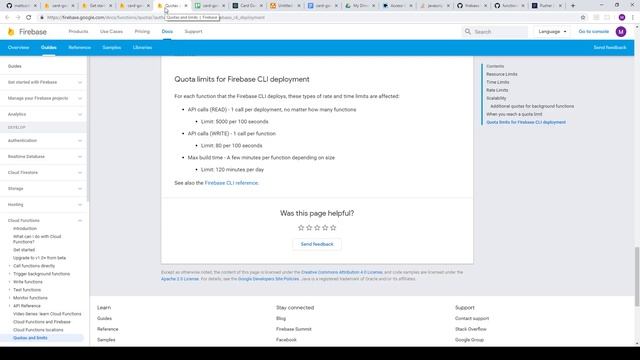Expand Call functions directly tree item
The image size is (640, 360).
[9, 266]
